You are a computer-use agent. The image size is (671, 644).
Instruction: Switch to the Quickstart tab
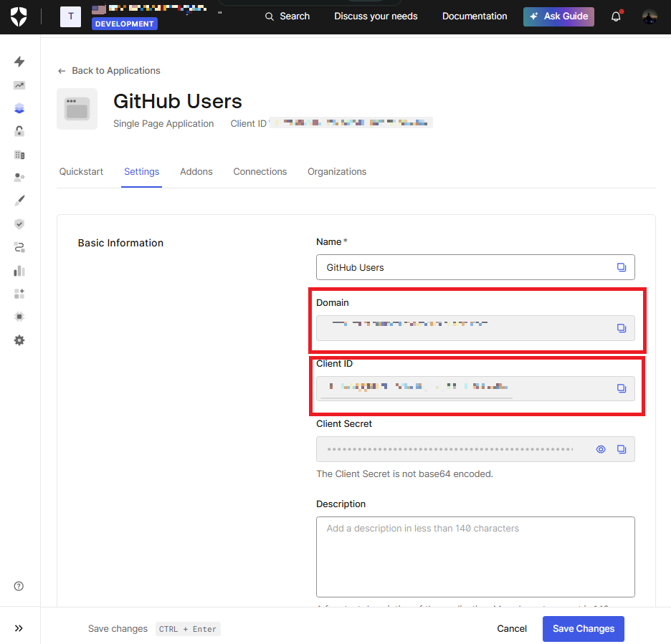click(x=81, y=171)
